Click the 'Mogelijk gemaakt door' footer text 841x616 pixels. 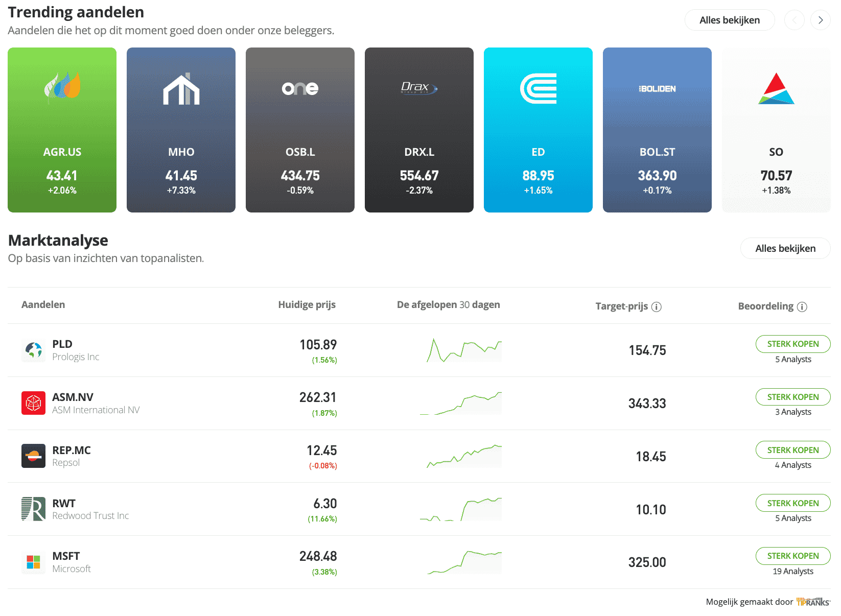tap(750, 602)
